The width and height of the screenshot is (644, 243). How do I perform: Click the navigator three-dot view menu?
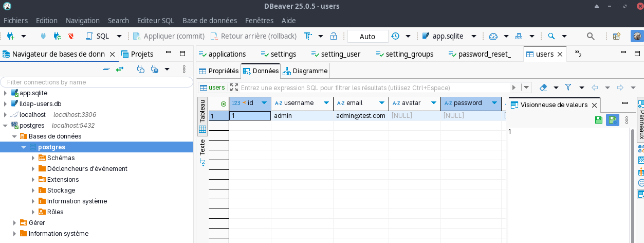[x=184, y=69]
